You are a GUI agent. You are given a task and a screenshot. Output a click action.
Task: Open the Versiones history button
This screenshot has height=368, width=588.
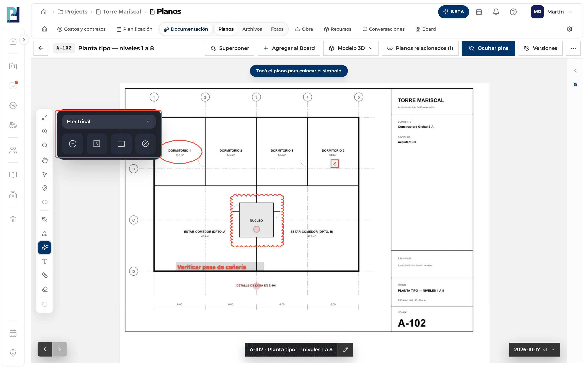(540, 48)
